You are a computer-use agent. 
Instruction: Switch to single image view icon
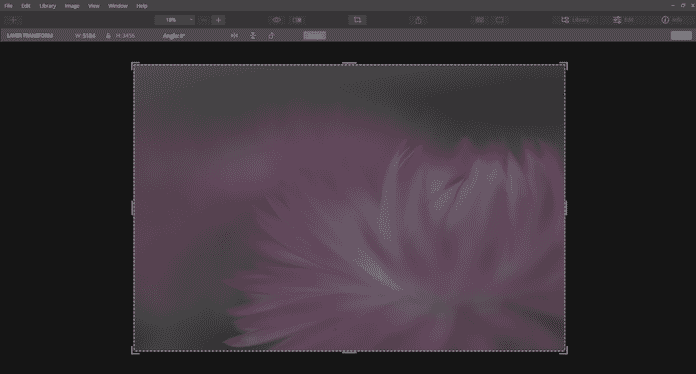(500, 20)
